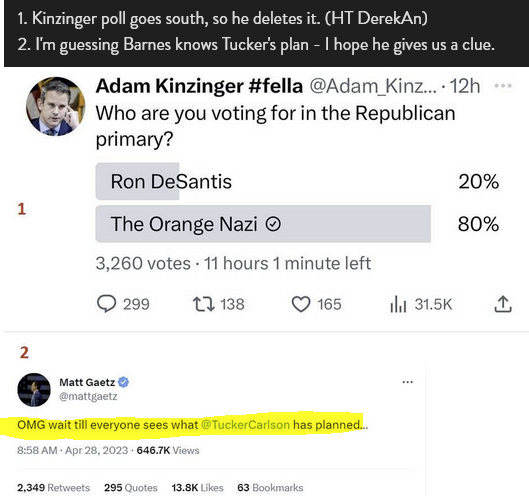
Task: Click Matt Gaetz blue verified badge
Action: coord(124,382)
